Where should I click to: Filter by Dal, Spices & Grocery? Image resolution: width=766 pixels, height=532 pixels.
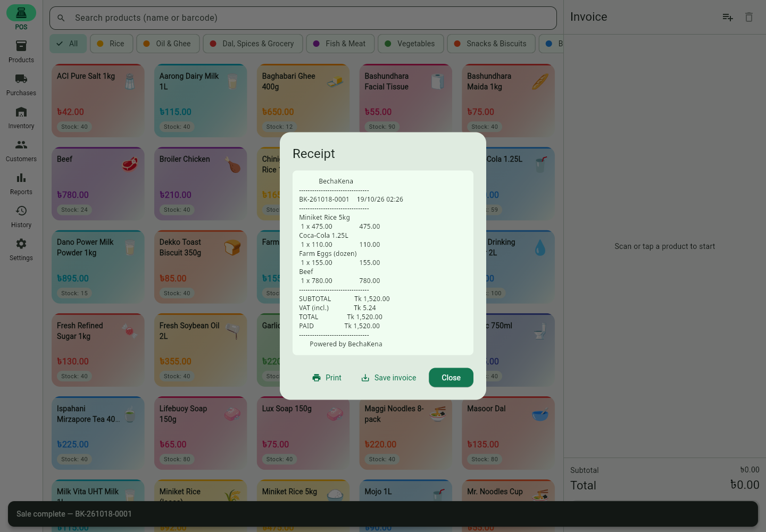(253, 44)
